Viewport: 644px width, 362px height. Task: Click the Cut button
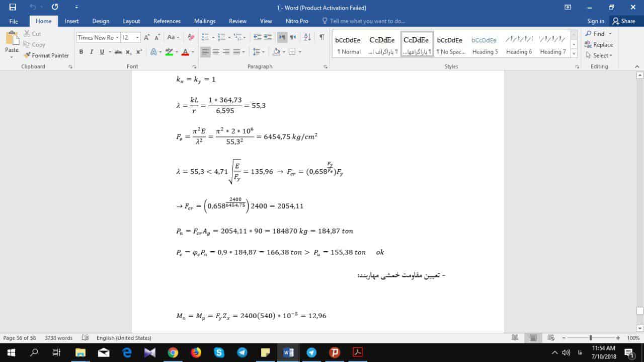click(33, 34)
